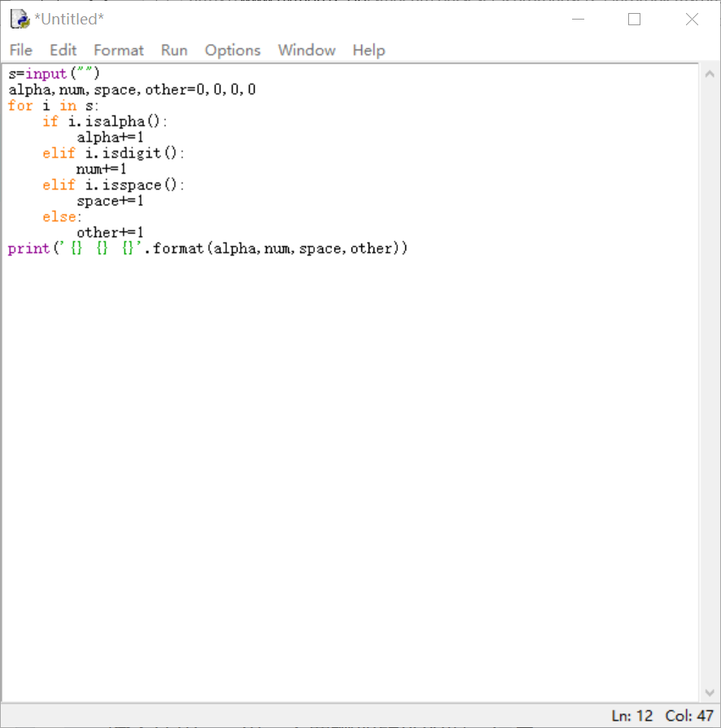Open the Options menu
The width and height of the screenshot is (721, 728).
[233, 50]
